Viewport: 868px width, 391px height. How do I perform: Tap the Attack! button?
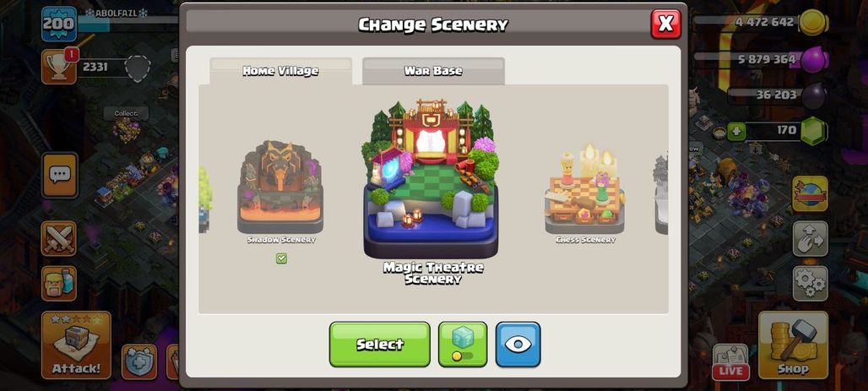76,345
